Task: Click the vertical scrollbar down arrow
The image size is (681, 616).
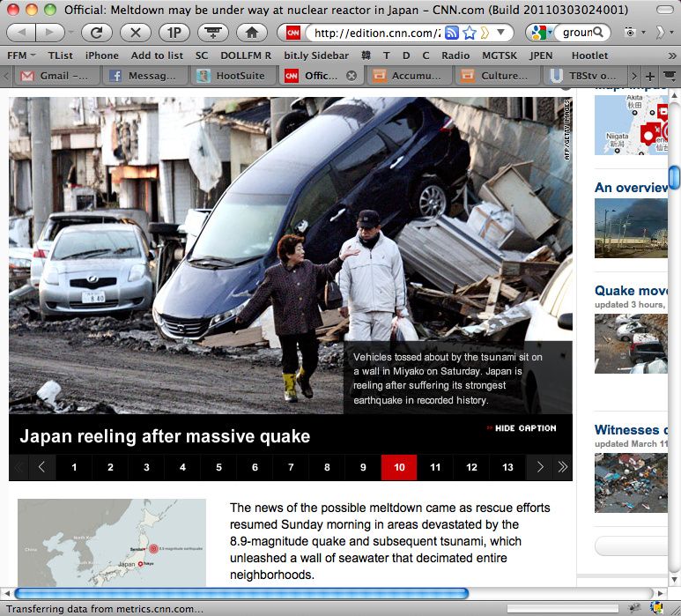Action: tap(674, 579)
